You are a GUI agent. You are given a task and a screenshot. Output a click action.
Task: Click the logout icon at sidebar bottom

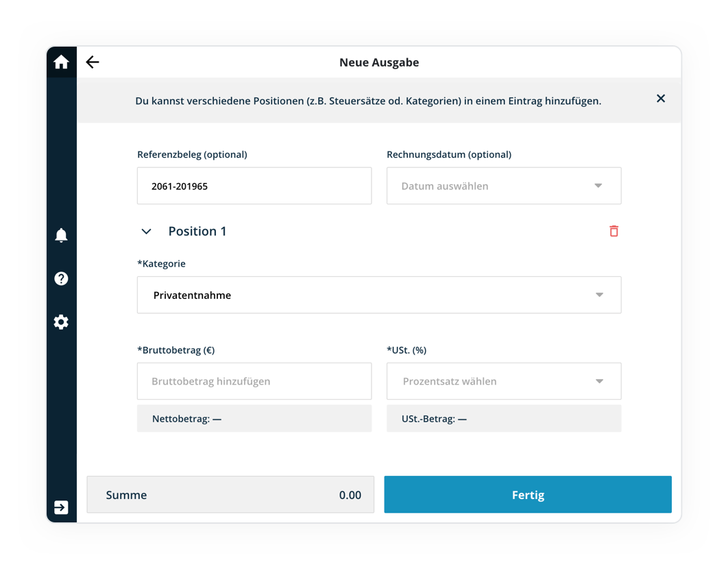[61, 507]
